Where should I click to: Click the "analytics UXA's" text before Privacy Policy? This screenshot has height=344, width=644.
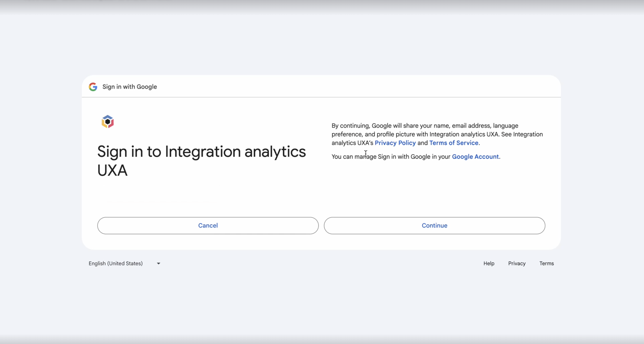tap(352, 143)
